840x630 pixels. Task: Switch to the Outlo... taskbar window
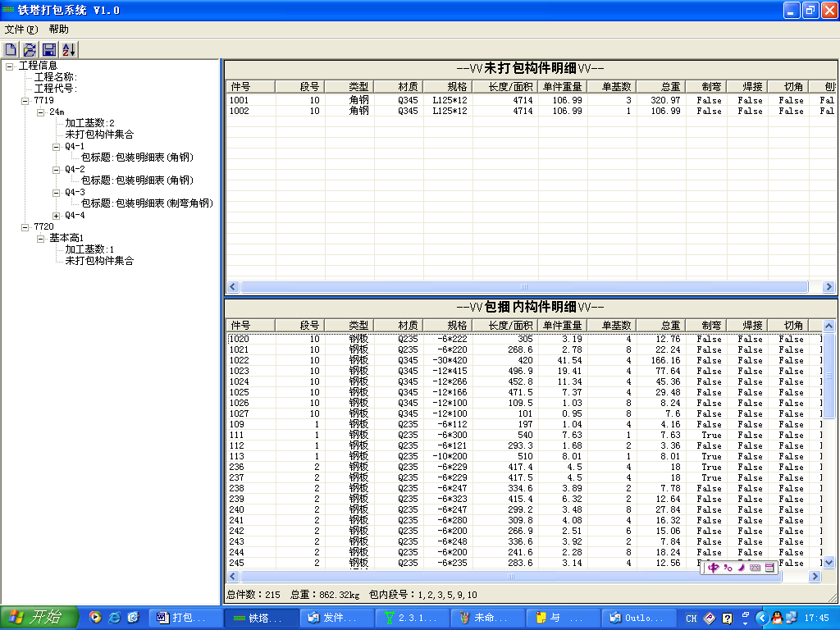[x=638, y=619]
